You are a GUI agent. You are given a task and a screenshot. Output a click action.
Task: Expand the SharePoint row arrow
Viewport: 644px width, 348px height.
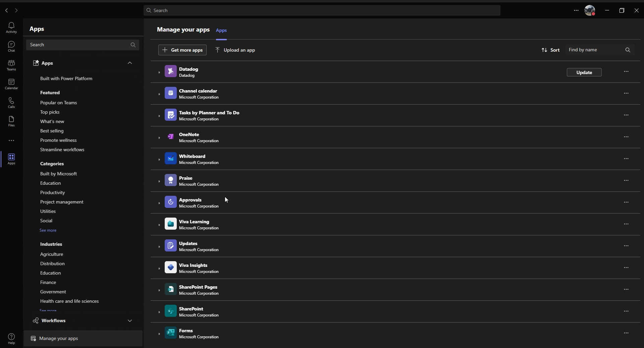click(159, 312)
